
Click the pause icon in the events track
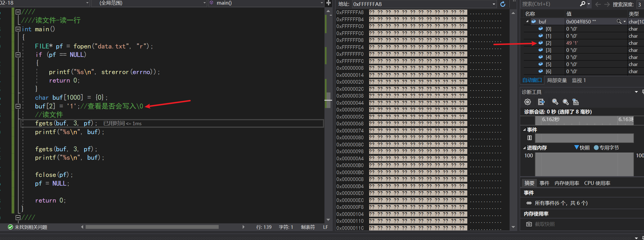[x=529, y=138]
